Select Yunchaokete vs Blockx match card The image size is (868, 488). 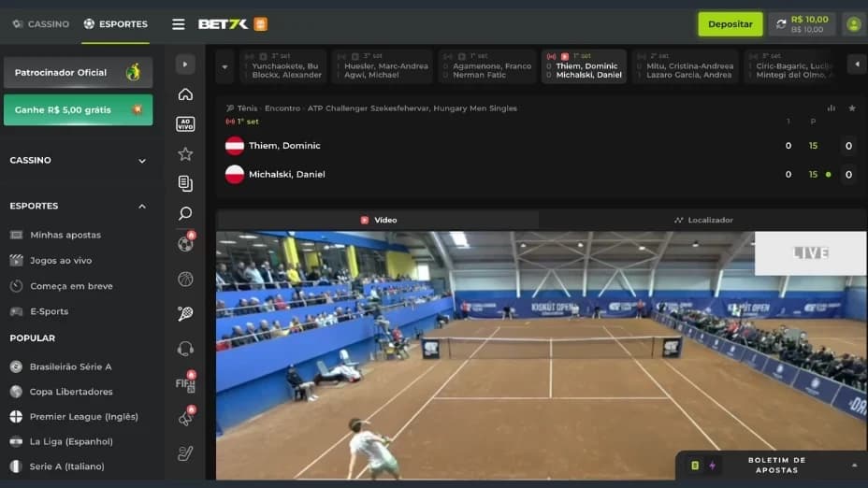tap(282, 66)
